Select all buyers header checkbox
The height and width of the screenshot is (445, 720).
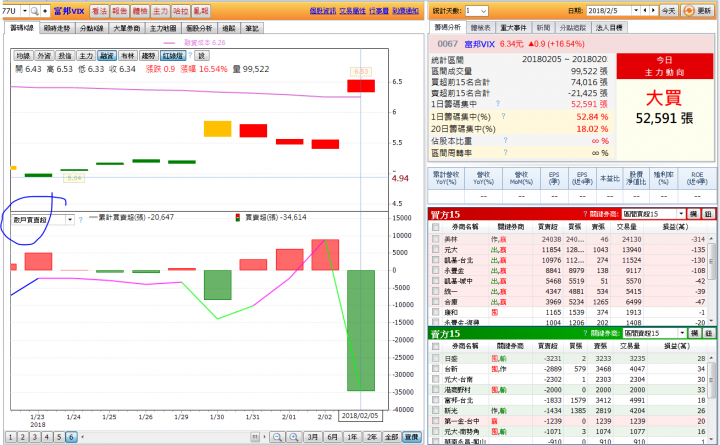pos(435,227)
